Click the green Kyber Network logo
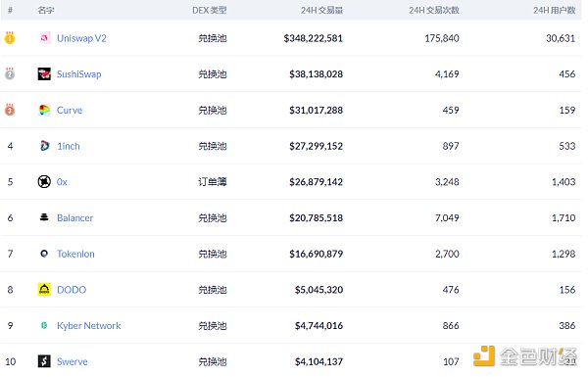588x377 pixels. [x=44, y=326]
